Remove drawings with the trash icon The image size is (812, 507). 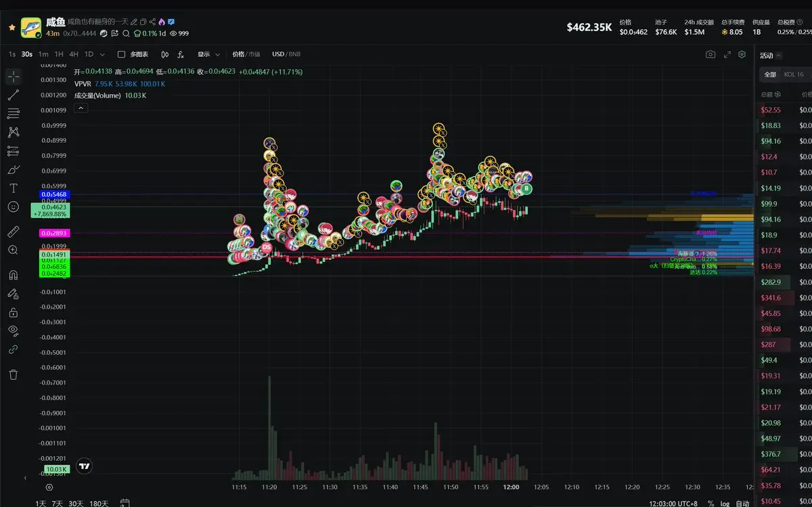click(x=14, y=374)
